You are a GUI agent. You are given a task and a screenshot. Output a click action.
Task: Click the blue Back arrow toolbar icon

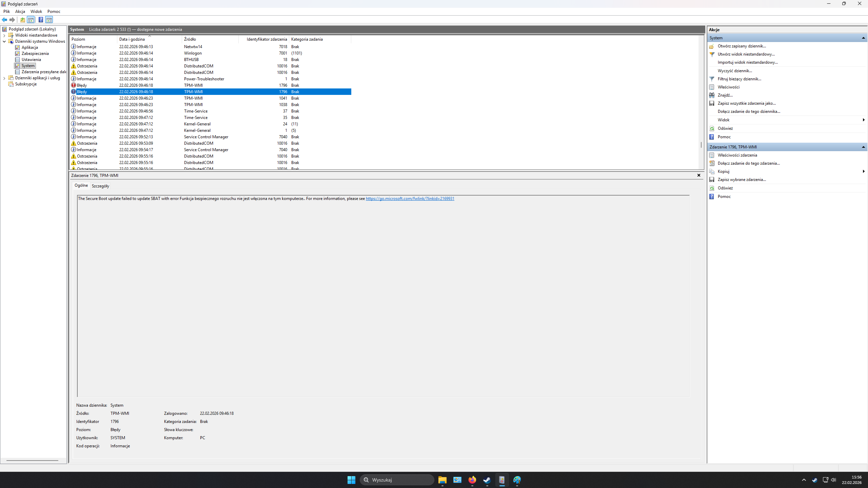(x=4, y=20)
